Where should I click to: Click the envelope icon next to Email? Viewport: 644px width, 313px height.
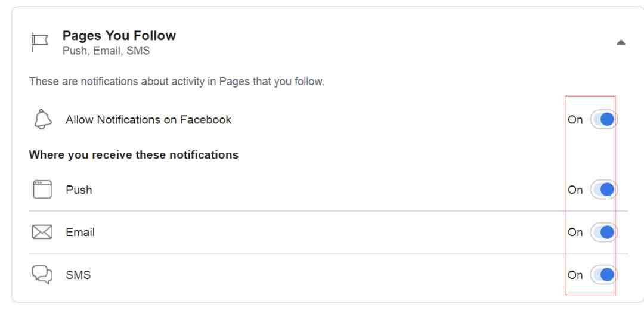(x=42, y=232)
